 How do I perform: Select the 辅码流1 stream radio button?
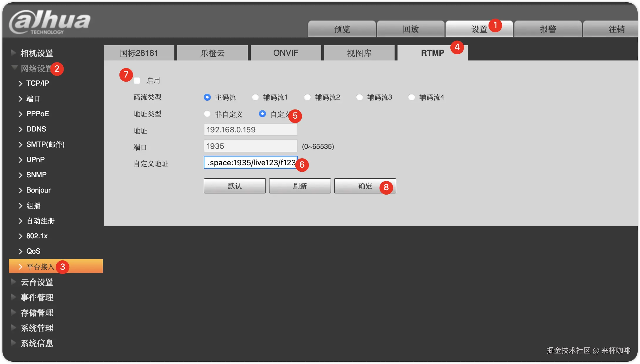tap(255, 97)
